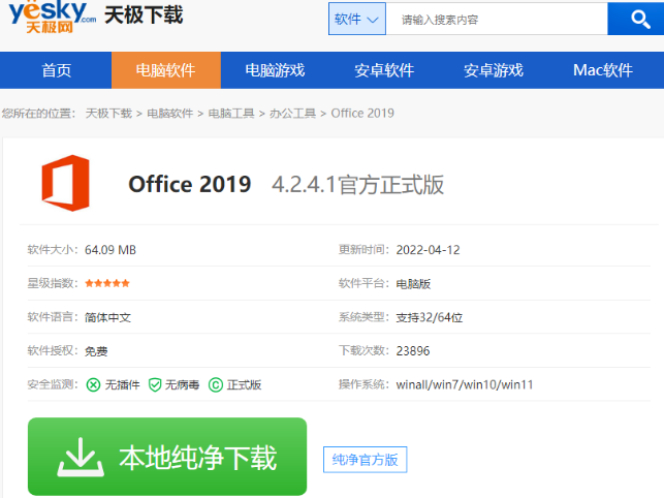Go to 首页 navigation tab
Screen dimensions: 664x498
[x=56, y=70]
